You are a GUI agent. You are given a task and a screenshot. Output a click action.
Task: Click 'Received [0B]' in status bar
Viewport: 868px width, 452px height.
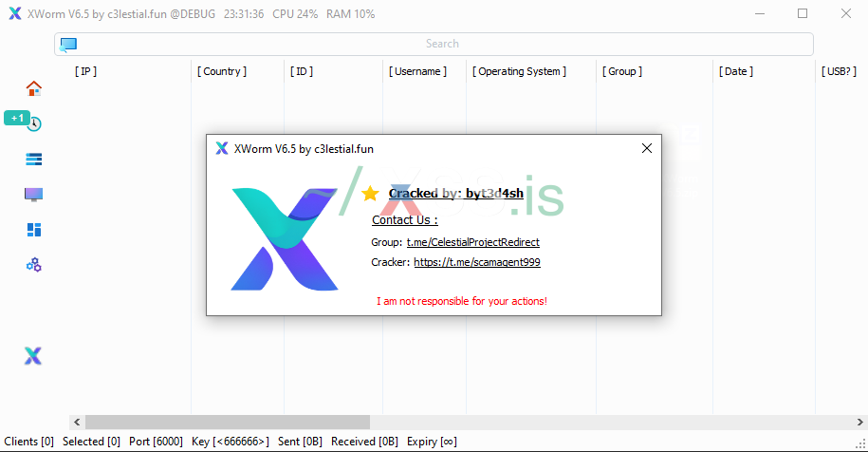[365, 442]
